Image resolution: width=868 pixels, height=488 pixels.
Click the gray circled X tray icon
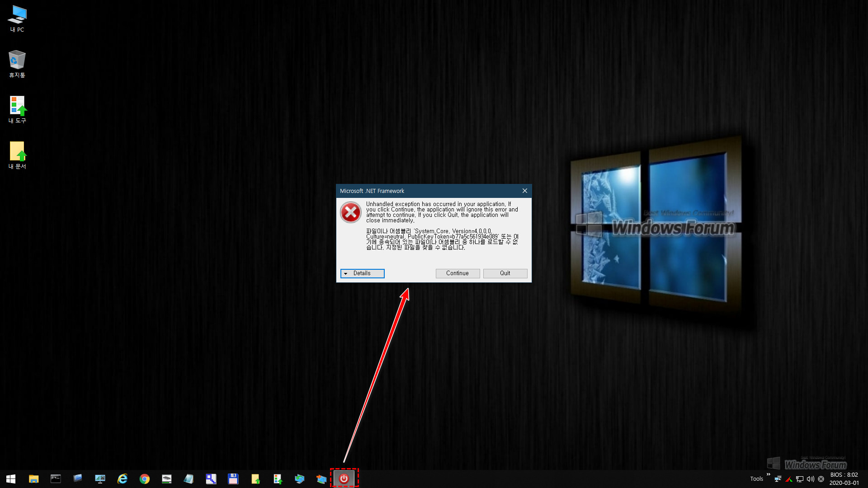point(821,479)
